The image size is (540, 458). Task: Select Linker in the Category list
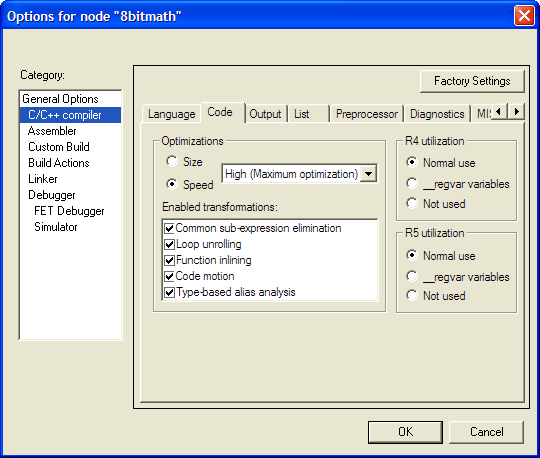(x=43, y=179)
